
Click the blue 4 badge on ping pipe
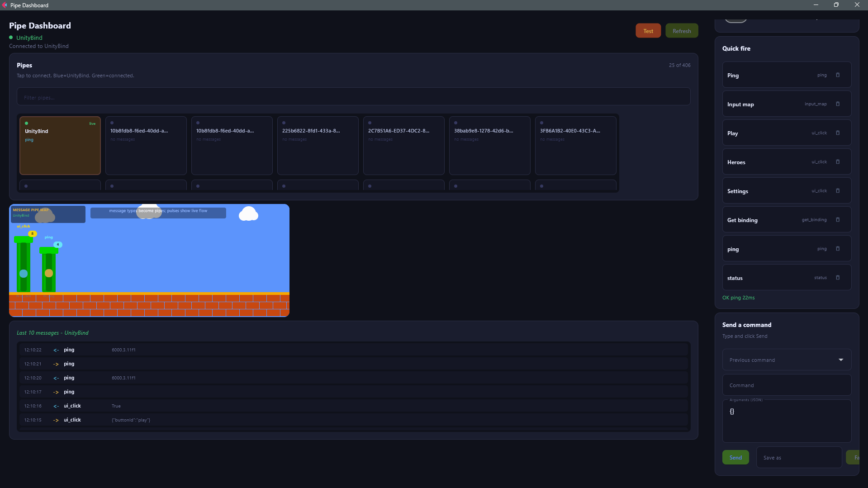[x=57, y=245]
